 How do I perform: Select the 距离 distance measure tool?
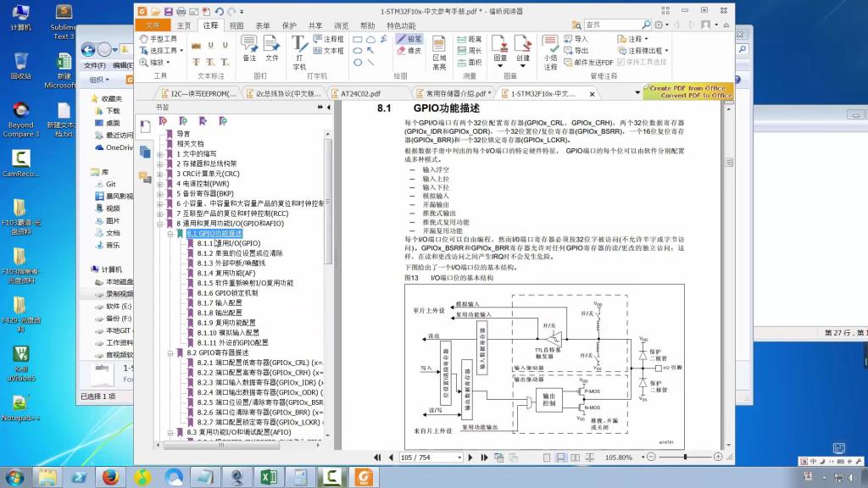[469, 39]
